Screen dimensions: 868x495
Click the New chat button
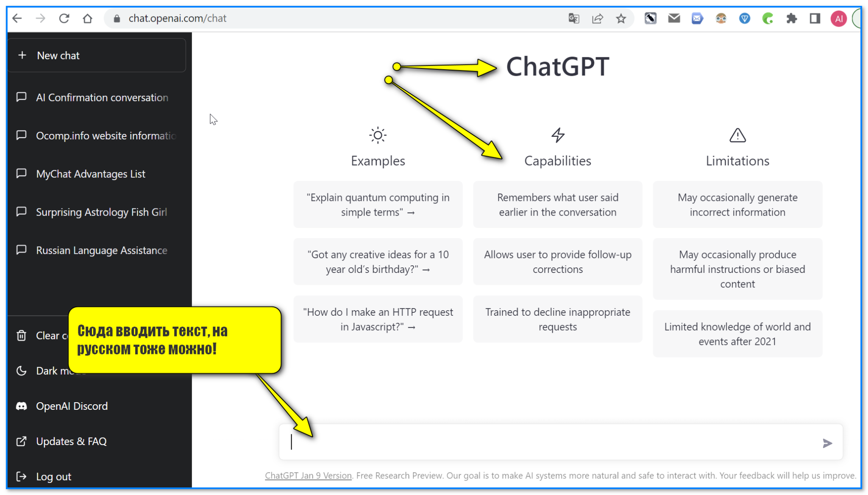click(x=95, y=56)
